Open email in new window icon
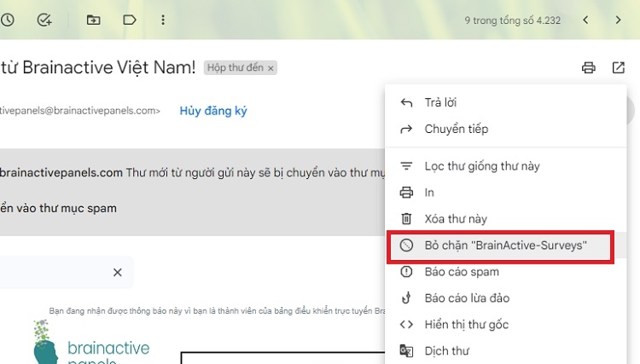The height and width of the screenshot is (364, 640). tap(619, 67)
